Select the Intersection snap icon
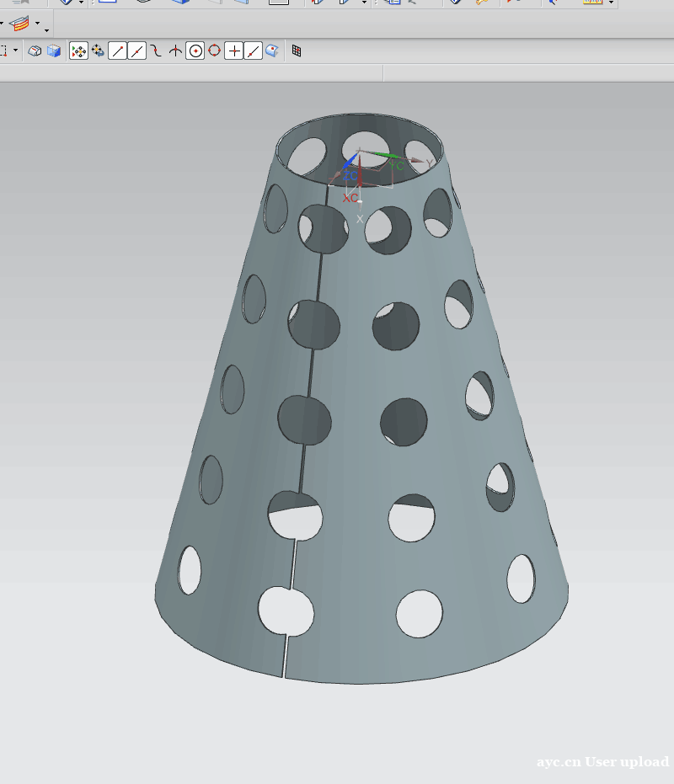Viewport: 674px width, 784px height. 175,51
